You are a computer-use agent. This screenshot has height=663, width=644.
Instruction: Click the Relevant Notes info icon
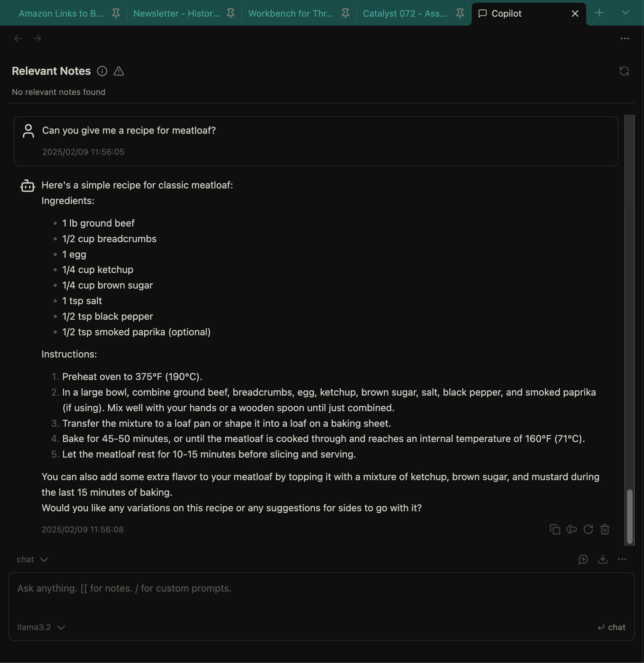coord(102,71)
